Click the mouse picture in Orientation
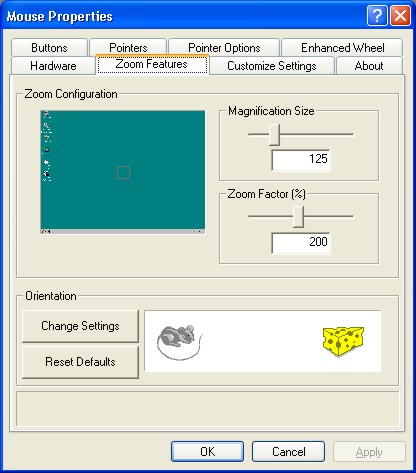This screenshot has height=473, width=416. [x=180, y=342]
